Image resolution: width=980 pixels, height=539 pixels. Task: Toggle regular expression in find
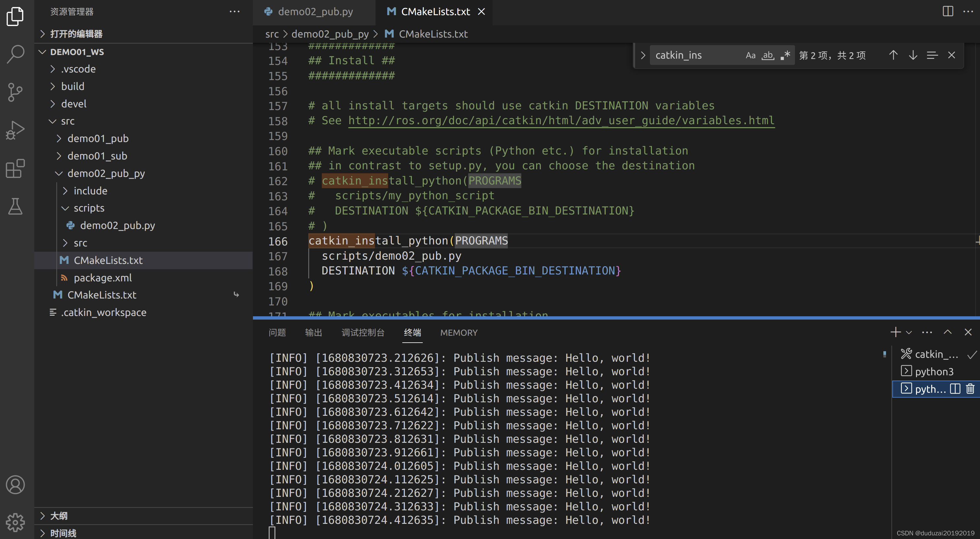click(785, 55)
